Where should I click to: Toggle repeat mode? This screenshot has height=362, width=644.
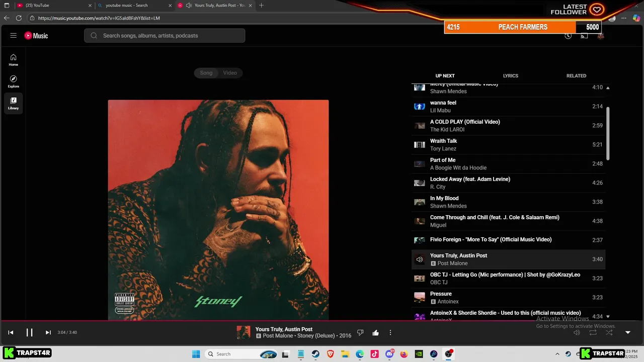coord(593,332)
